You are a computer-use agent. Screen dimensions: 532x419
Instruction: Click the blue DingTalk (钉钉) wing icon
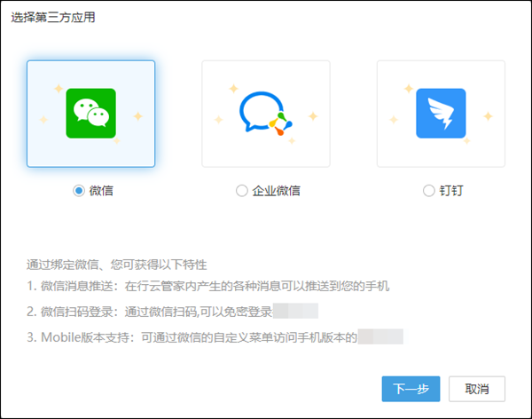coord(441,113)
